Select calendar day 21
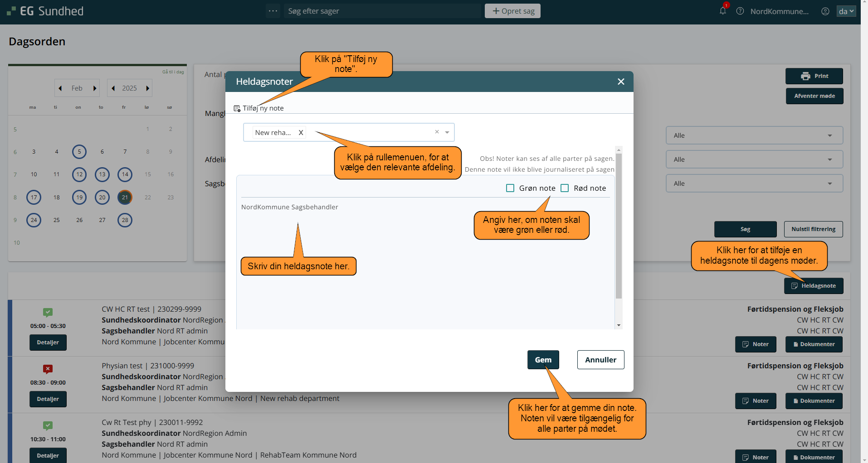 coord(125,197)
